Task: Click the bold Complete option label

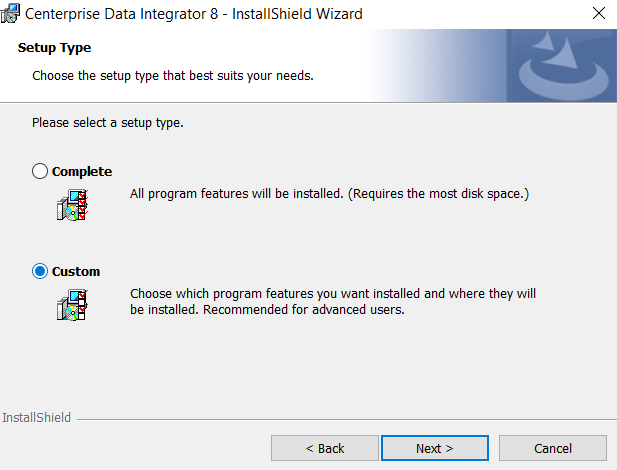Action: click(x=82, y=171)
